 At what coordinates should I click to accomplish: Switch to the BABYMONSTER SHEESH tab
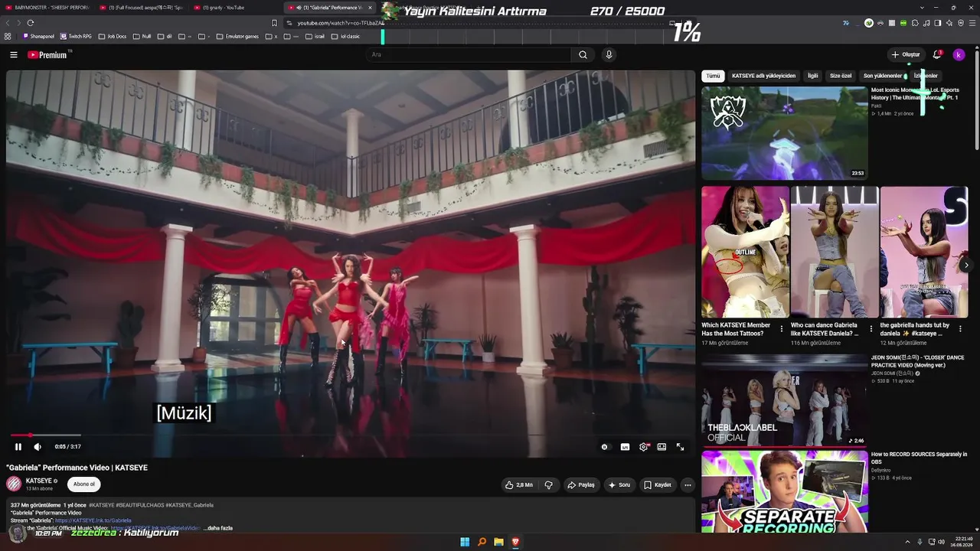tap(47, 8)
